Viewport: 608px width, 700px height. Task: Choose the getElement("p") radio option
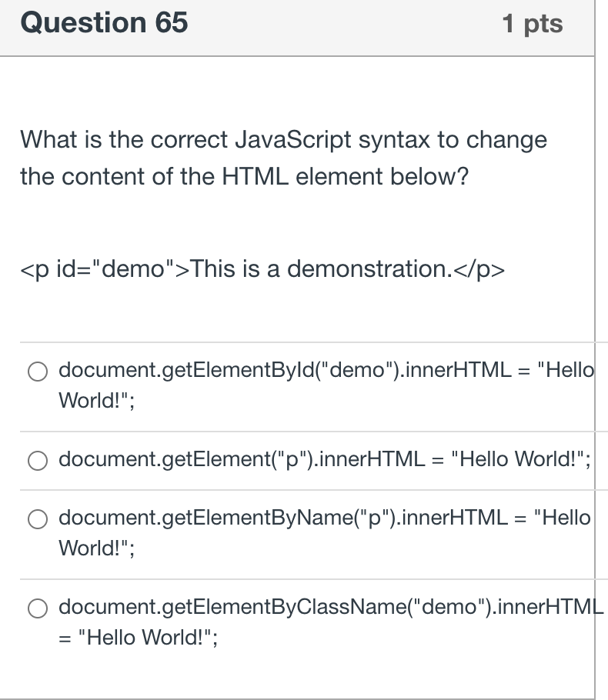click(x=38, y=461)
